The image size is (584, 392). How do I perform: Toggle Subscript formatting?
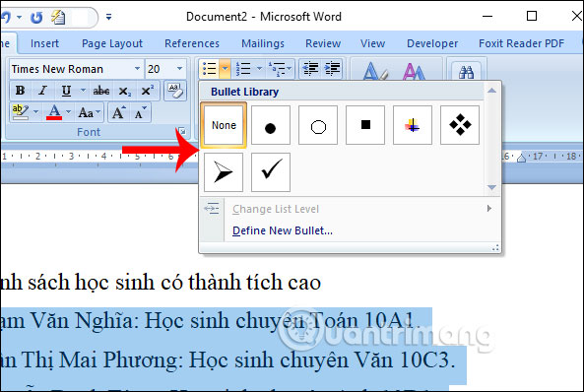coord(124,91)
